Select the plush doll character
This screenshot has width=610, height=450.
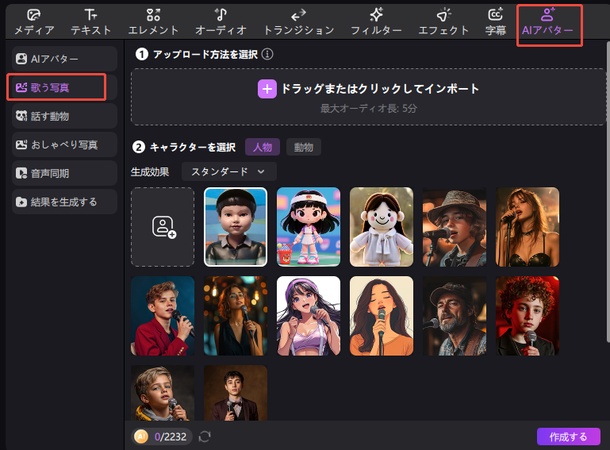coord(382,227)
